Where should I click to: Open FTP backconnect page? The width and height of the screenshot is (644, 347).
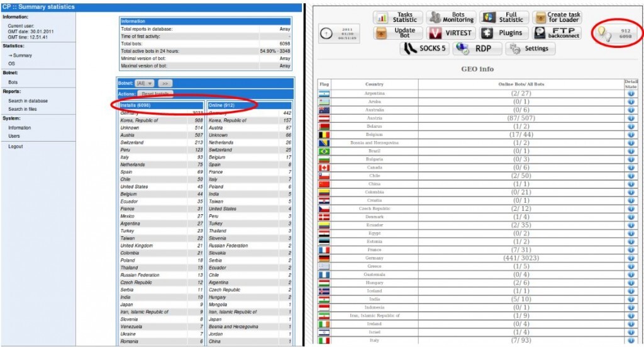(557, 33)
